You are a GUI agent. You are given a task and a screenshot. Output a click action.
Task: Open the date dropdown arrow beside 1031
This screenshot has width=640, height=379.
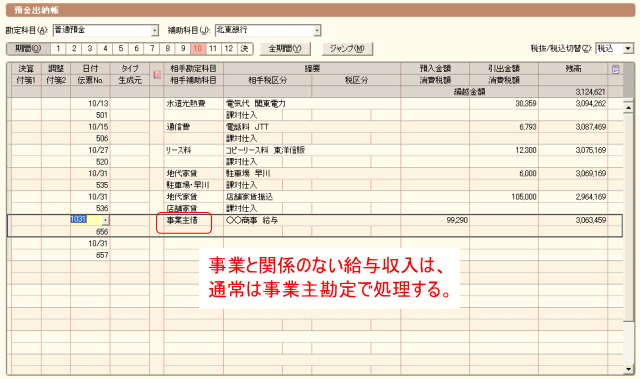pyautogui.click(x=106, y=220)
